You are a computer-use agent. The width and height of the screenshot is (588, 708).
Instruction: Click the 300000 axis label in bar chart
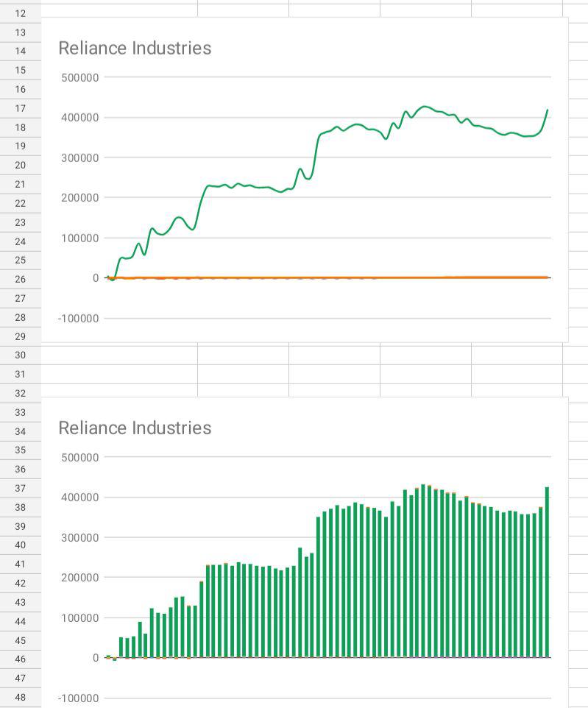tap(80, 538)
